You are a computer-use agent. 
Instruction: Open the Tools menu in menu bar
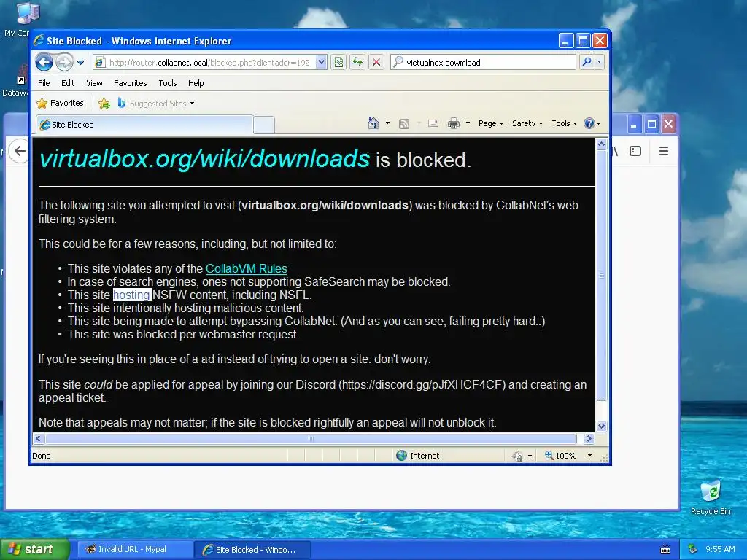[168, 83]
